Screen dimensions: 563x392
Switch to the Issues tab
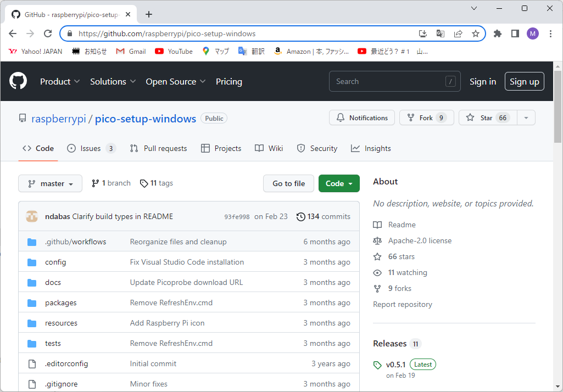tap(92, 148)
